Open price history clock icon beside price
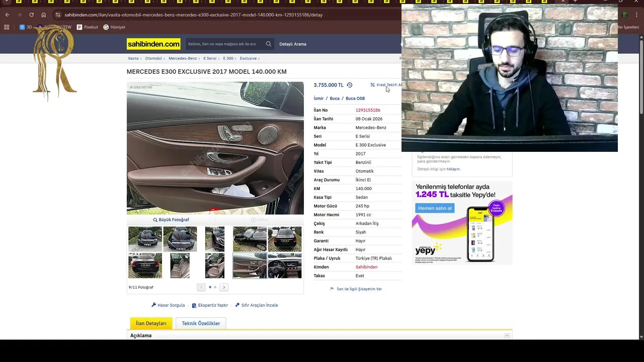644x362 pixels. [350, 85]
